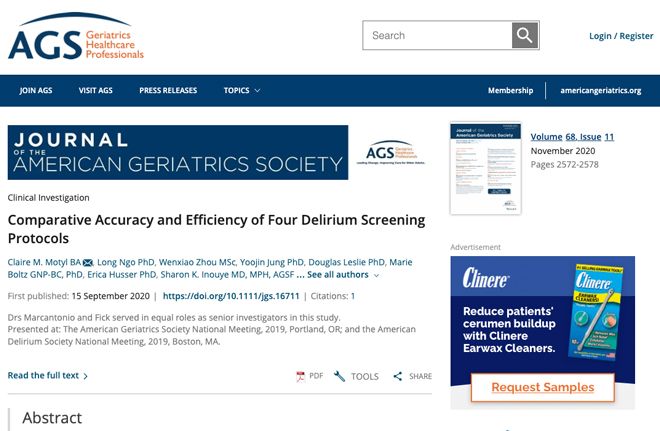Open the Volume 68, Issue 11 link

572,137
